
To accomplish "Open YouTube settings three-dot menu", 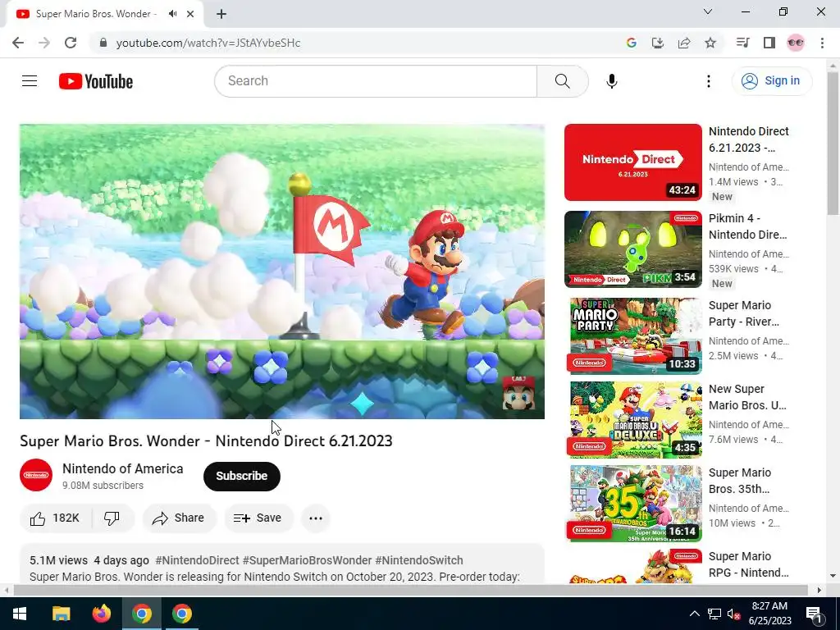I will click(x=708, y=81).
